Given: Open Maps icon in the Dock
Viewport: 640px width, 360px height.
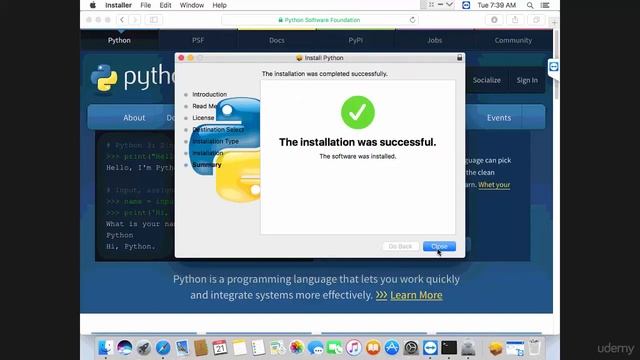Looking at the screenshot, I should (278, 348).
